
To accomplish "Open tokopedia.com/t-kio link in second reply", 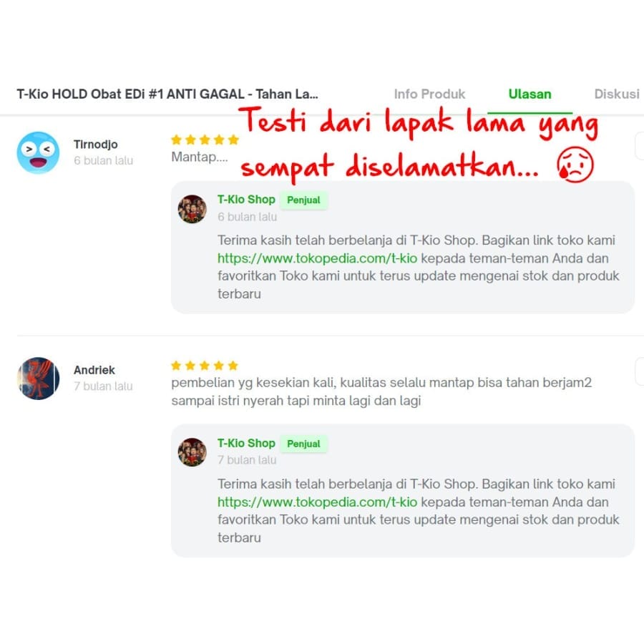I will (x=317, y=502).
